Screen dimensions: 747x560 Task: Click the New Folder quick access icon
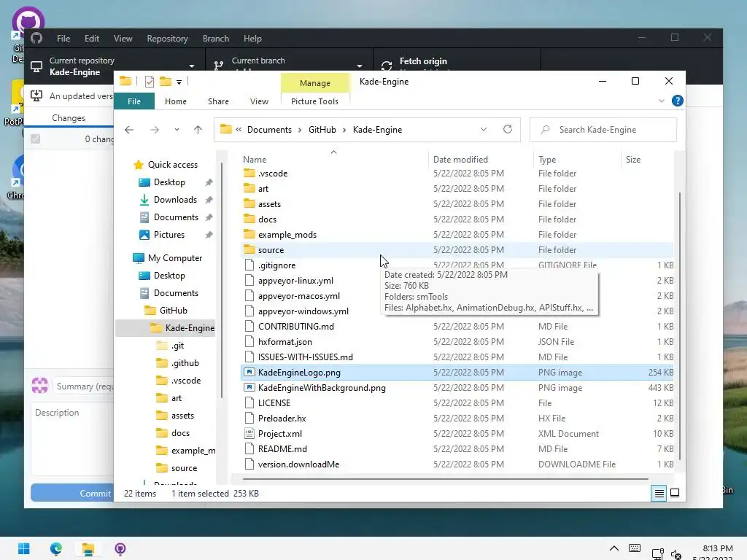[166, 82]
